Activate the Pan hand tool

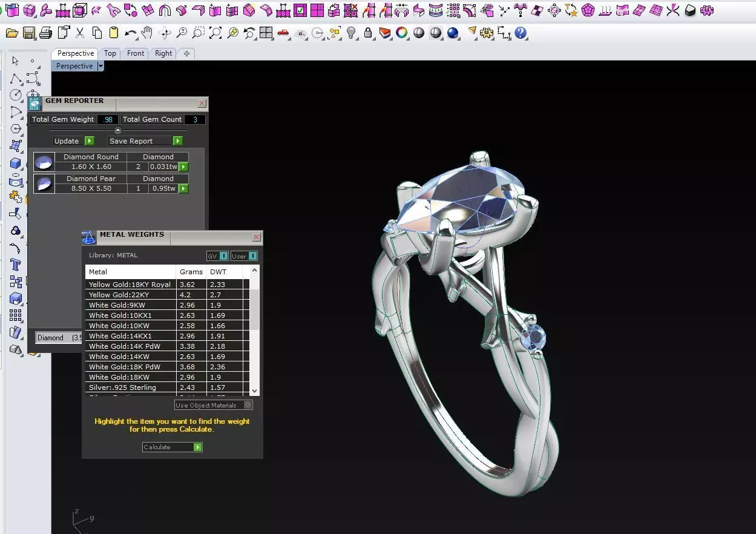146,33
